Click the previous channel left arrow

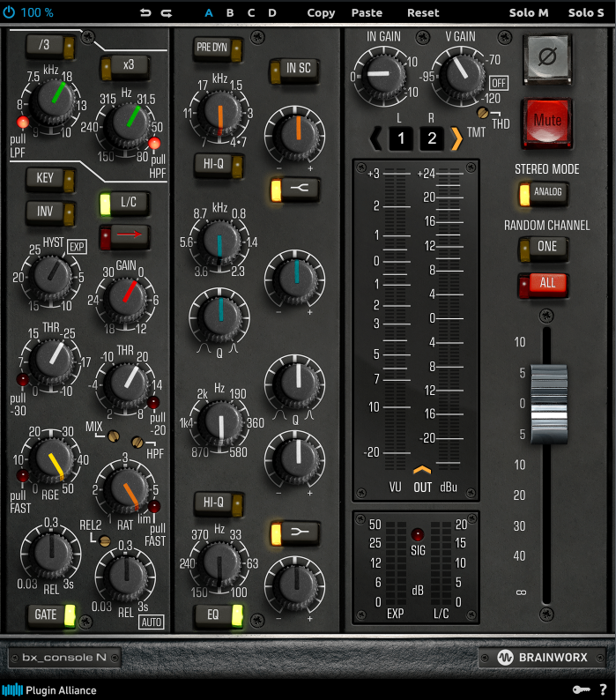[x=375, y=138]
